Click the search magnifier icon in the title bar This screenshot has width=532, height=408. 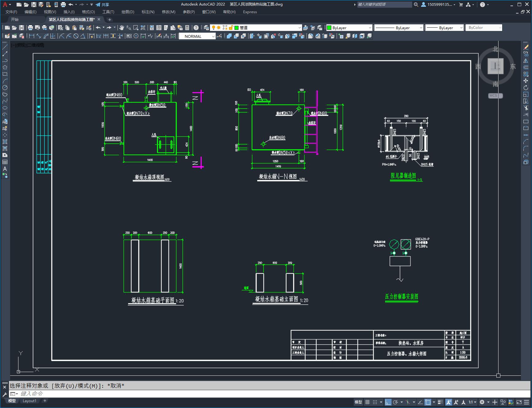(x=416, y=5)
